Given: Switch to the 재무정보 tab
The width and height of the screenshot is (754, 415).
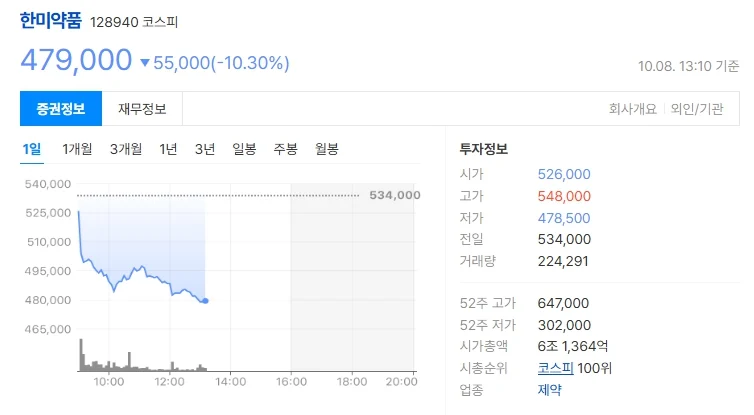Looking at the screenshot, I should 142,109.
